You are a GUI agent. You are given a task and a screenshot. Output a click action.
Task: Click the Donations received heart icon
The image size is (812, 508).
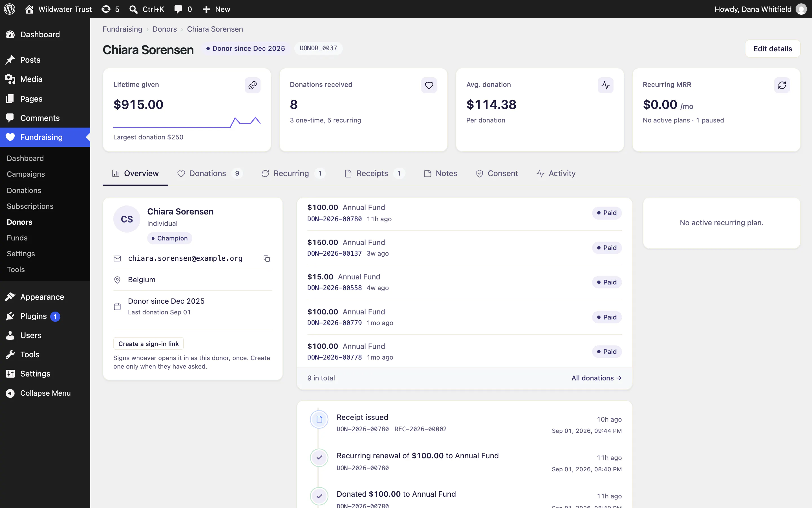(429, 85)
